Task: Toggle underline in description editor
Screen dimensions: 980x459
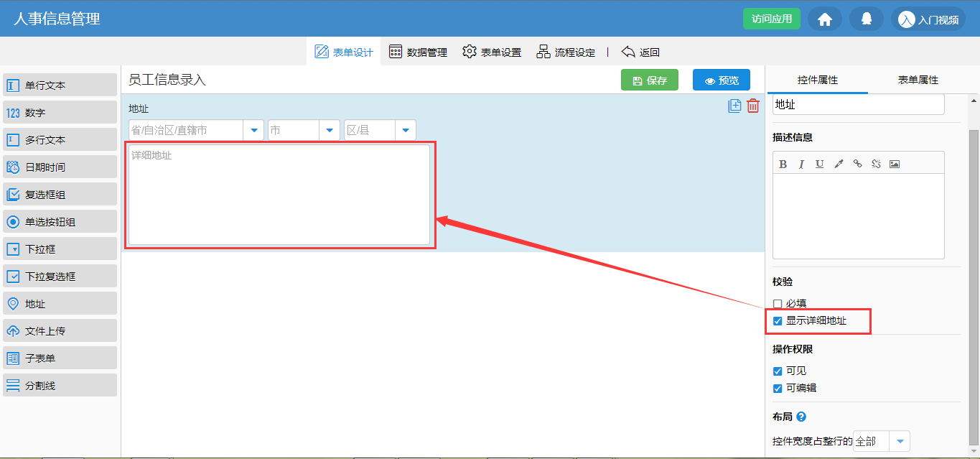Action: (819, 164)
